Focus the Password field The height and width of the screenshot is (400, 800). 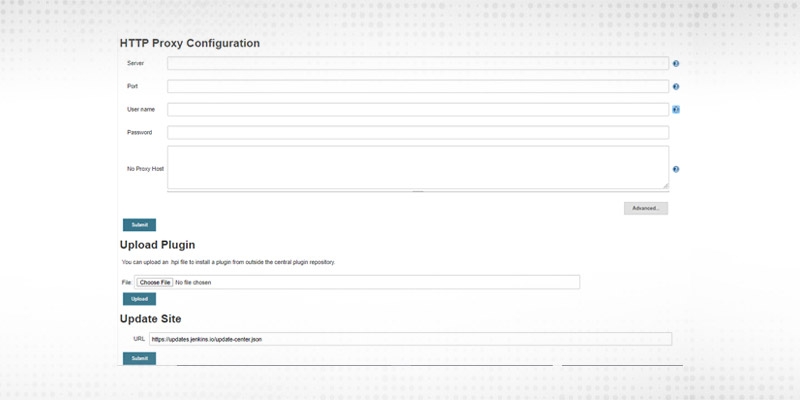[x=417, y=132]
